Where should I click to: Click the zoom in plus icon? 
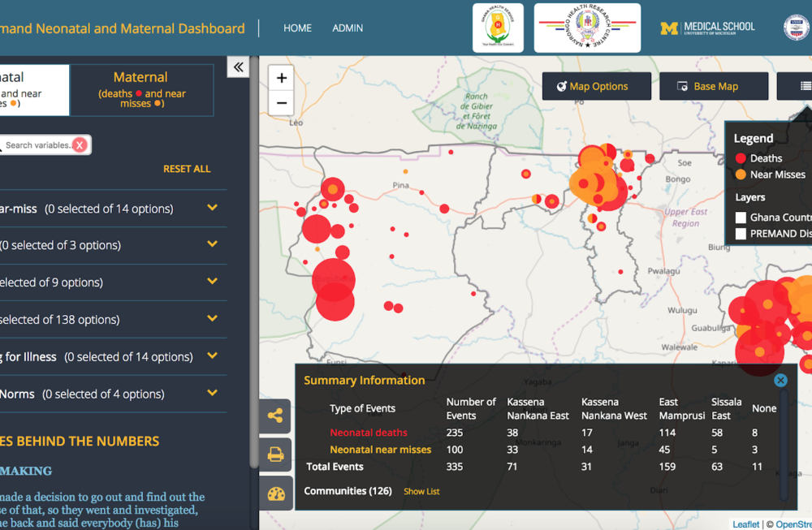point(281,78)
